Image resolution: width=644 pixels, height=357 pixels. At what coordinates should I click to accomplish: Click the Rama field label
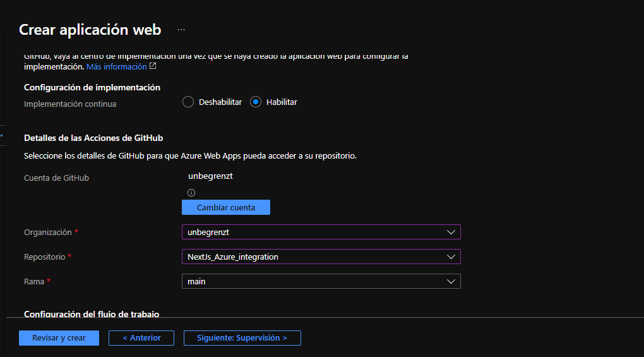[33, 281]
